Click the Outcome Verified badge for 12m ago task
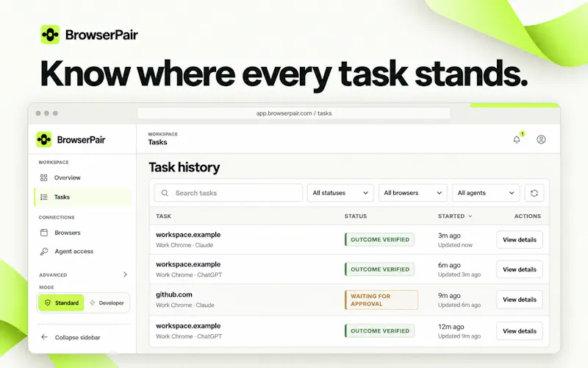This screenshot has width=588, height=368. (x=379, y=330)
